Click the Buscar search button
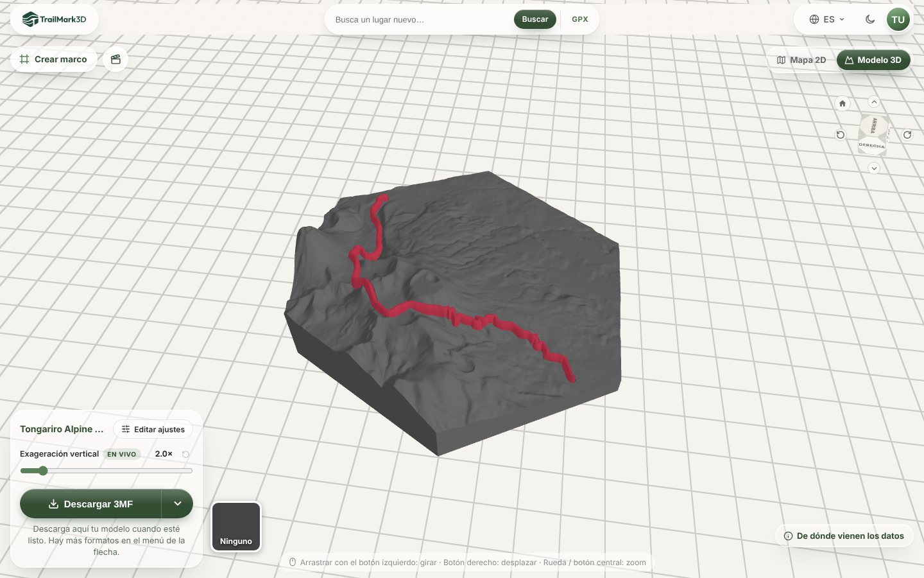This screenshot has height=578, width=924. [x=535, y=19]
